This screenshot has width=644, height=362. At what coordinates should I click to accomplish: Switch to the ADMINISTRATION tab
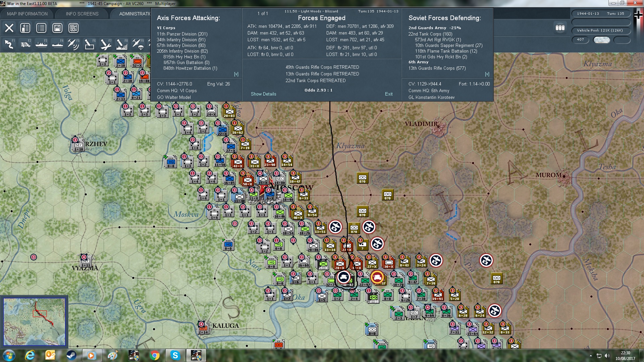(x=135, y=14)
